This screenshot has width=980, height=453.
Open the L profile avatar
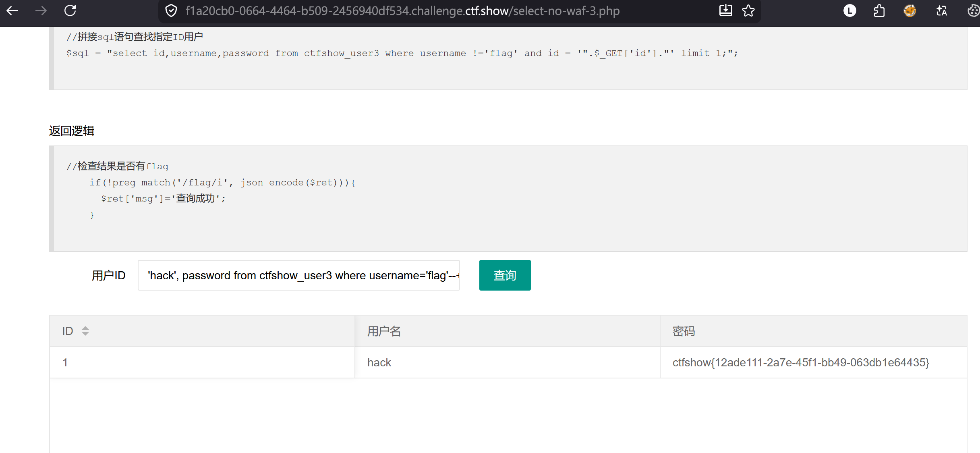point(850,11)
